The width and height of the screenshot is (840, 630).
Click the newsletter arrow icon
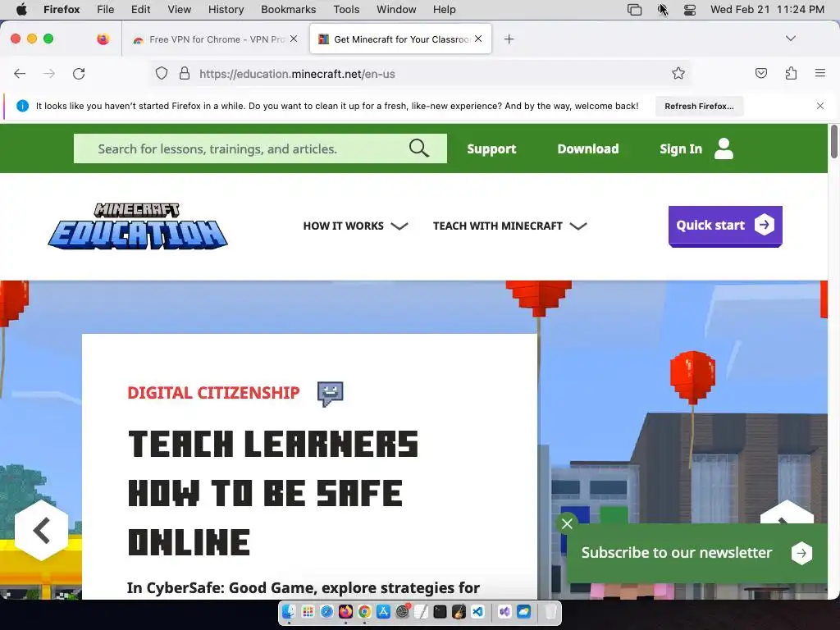click(801, 553)
